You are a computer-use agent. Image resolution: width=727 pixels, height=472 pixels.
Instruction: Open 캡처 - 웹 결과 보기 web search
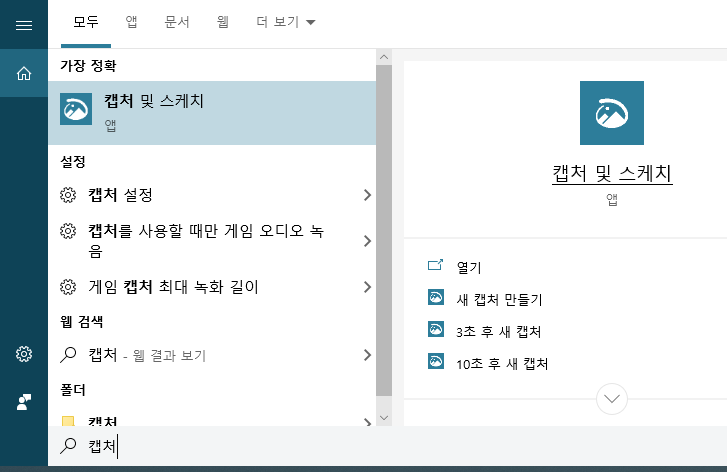[x=212, y=355]
